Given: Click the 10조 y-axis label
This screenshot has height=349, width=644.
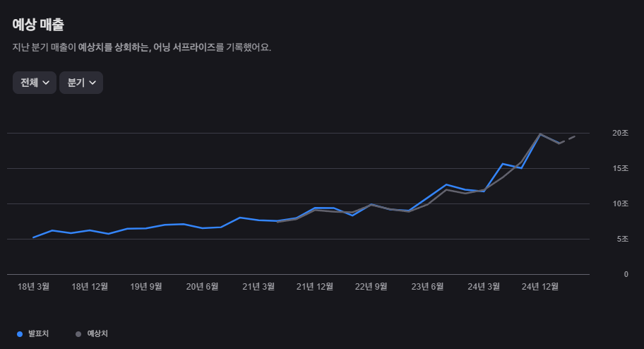Looking at the screenshot, I should [620, 203].
